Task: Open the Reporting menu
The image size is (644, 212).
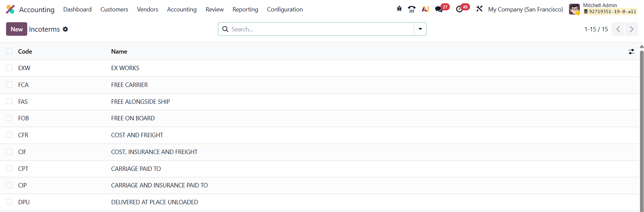Action: 245,9
